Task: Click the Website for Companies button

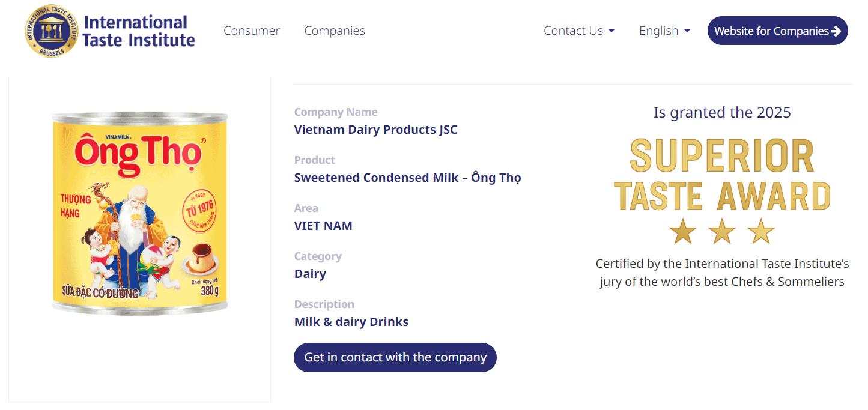Action: click(778, 31)
